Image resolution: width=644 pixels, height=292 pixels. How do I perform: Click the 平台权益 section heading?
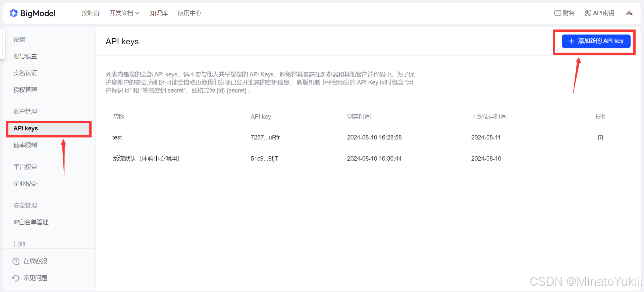[x=25, y=167]
